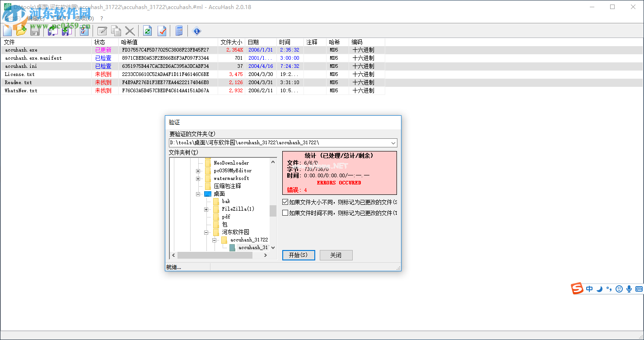Create a new checksum file via New icon

tap(7, 31)
